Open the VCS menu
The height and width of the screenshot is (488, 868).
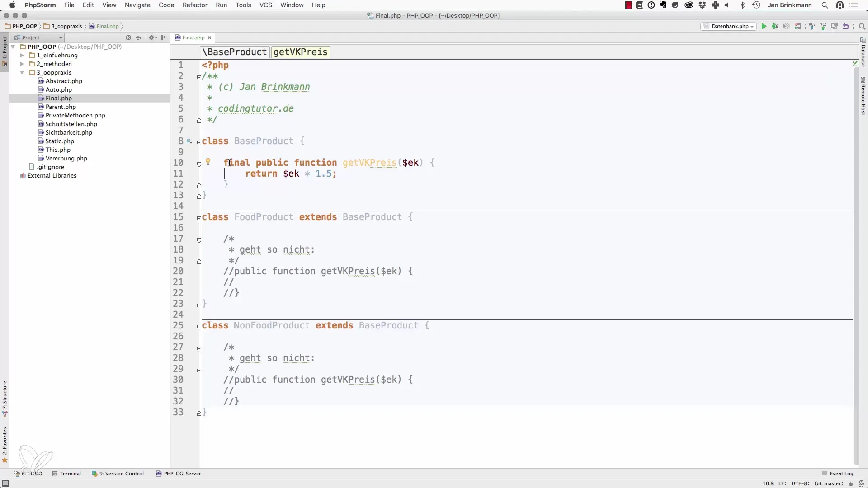265,5
